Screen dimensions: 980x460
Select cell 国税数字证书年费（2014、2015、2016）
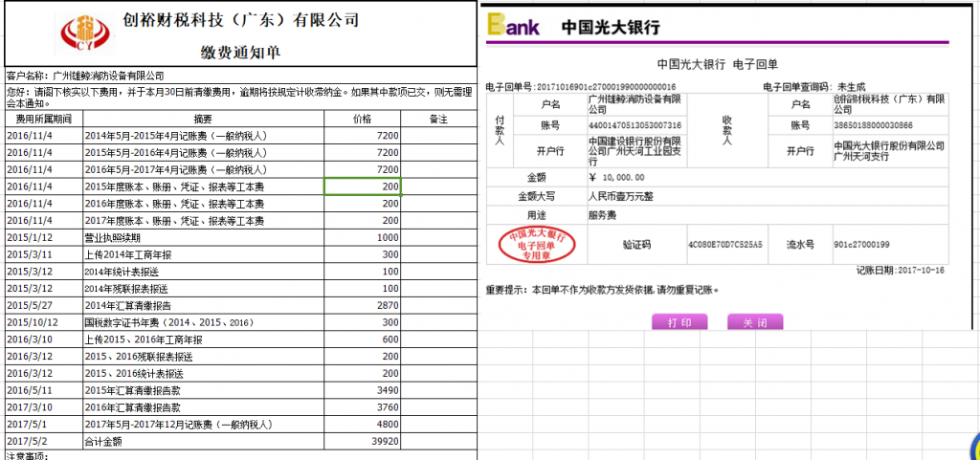pyautogui.click(x=203, y=322)
